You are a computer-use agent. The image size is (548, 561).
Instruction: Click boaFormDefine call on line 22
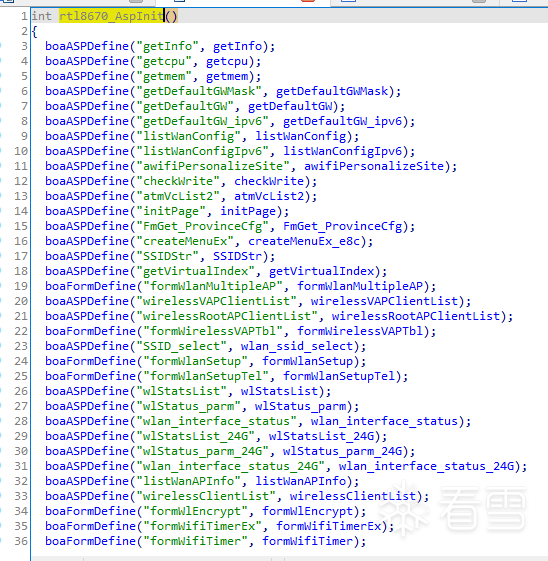[x=90, y=332]
